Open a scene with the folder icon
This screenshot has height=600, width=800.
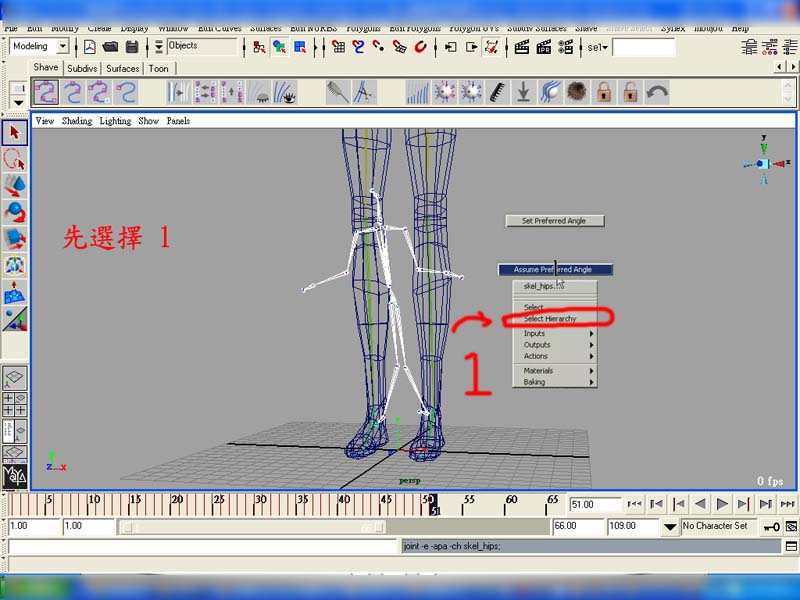[x=110, y=47]
